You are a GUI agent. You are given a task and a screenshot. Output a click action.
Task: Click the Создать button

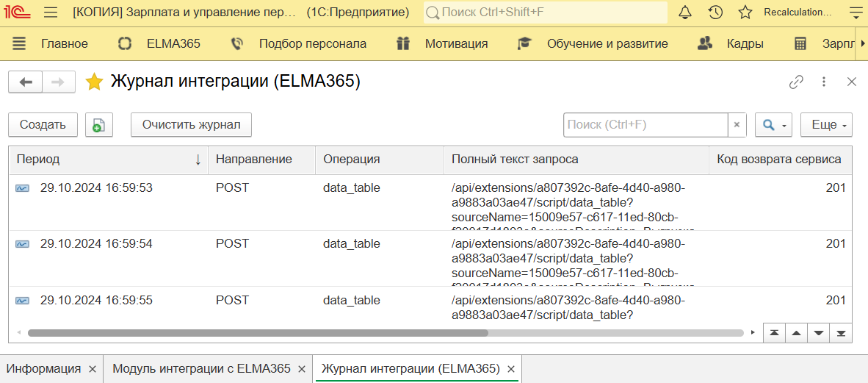[x=43, y=125]
